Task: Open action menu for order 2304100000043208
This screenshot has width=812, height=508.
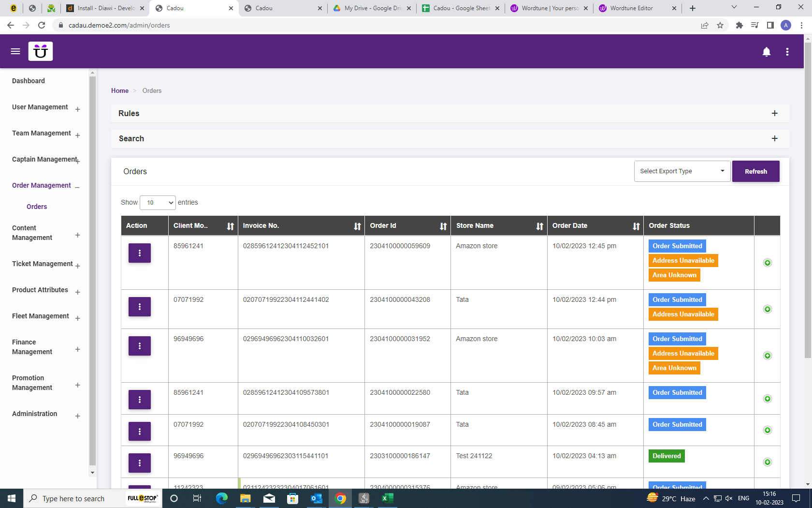Action: click(x=140, y=307)
